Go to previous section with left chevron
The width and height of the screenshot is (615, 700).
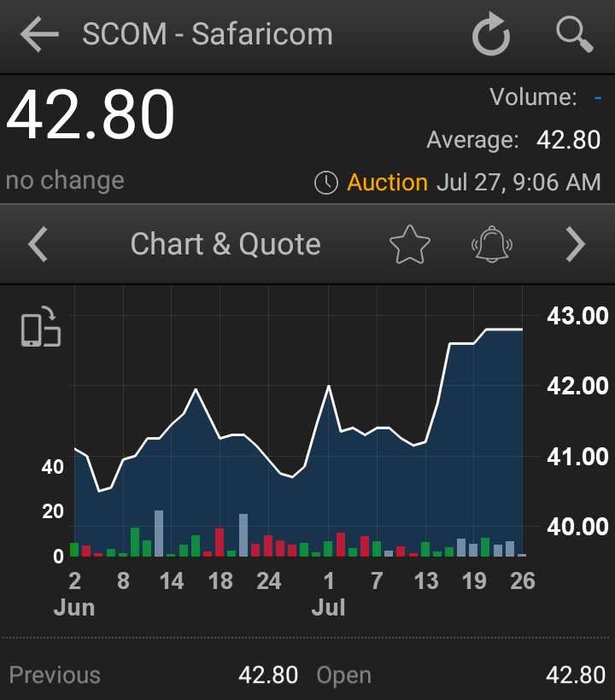(38, 244)
